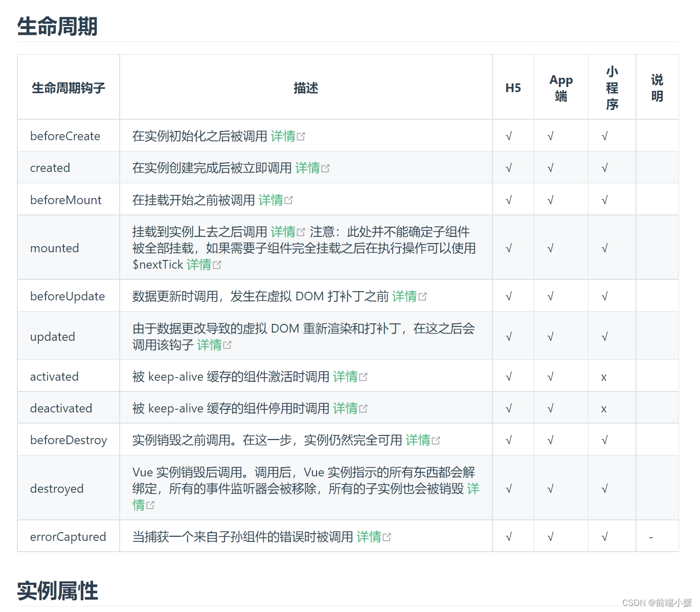This screenshot has width=700, height=612.
Task: Click the 小程序 column header
Action: pos(612,88)
